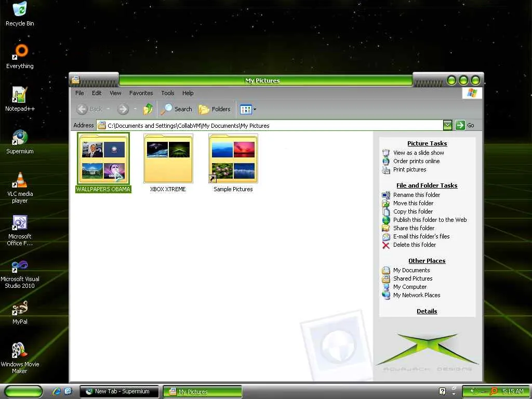The image size is (532, 399).
Task: Click the Start button on taskbar
Action: [x=23, y=392]
